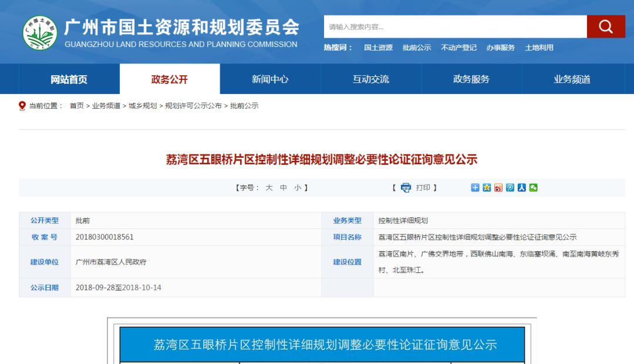Set font size to 小
The width and height of the screenshot is (634, 364).
[x=298, y=188]
